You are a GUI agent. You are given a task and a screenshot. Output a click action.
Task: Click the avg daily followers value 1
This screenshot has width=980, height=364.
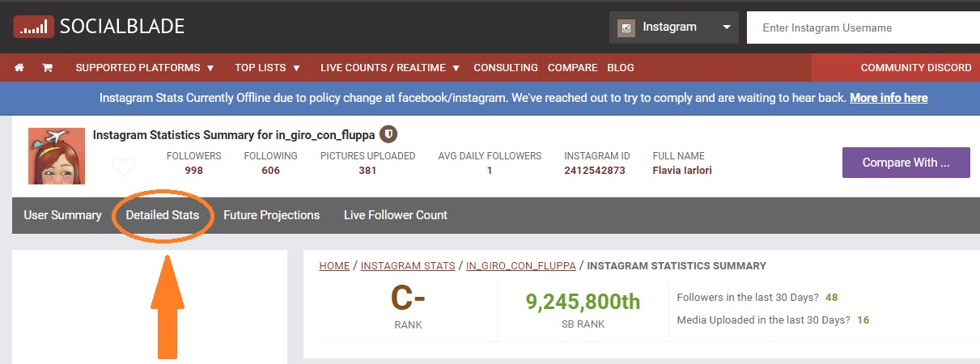point(490,171)
